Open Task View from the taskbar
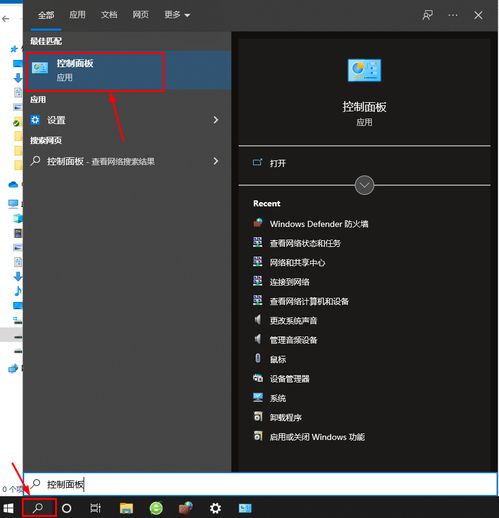Viewport: 499px width, 518px height. tap(95, 508)
